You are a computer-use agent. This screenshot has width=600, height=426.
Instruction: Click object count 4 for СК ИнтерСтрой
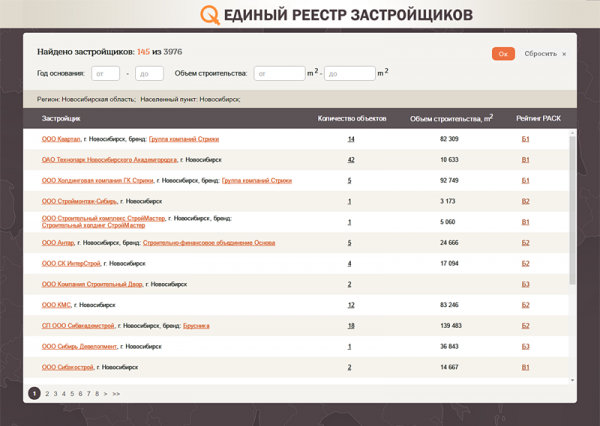(x=349, y=263)
